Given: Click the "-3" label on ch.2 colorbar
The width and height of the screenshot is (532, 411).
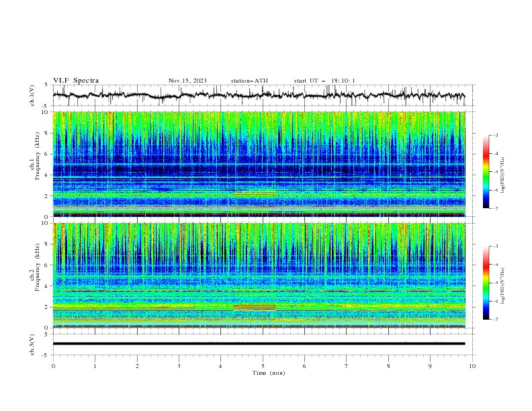Looking at the screenshot, I should (496, 246).
